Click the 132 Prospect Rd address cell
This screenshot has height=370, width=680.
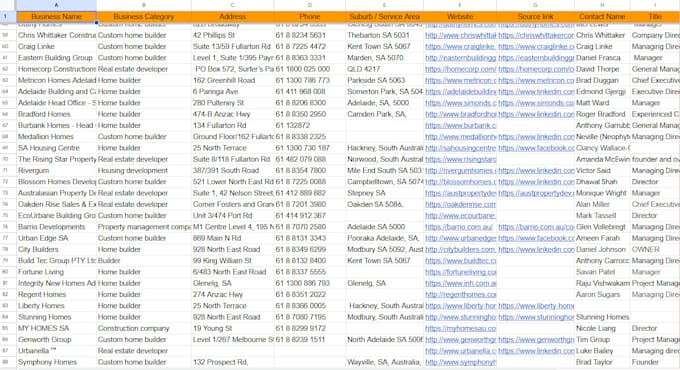coord(232,362)
